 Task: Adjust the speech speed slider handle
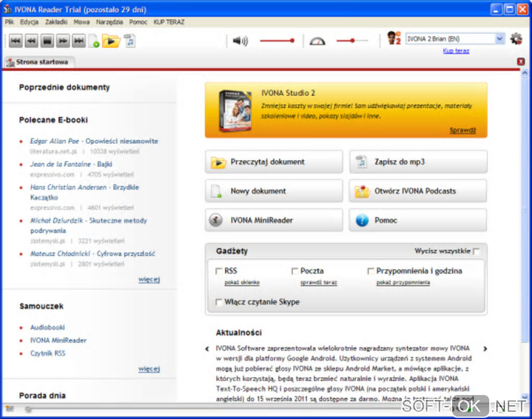353,41
